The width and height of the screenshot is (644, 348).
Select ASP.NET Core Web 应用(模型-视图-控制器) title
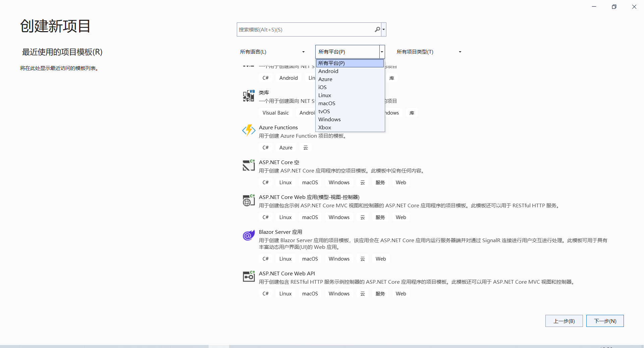(309, 197)
